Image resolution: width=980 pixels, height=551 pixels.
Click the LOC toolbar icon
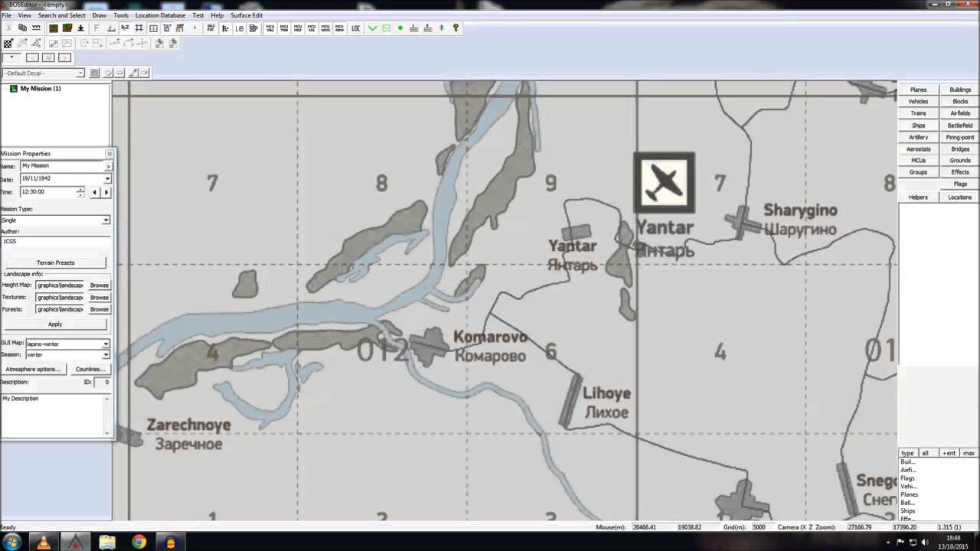click(x=356, y=28)
